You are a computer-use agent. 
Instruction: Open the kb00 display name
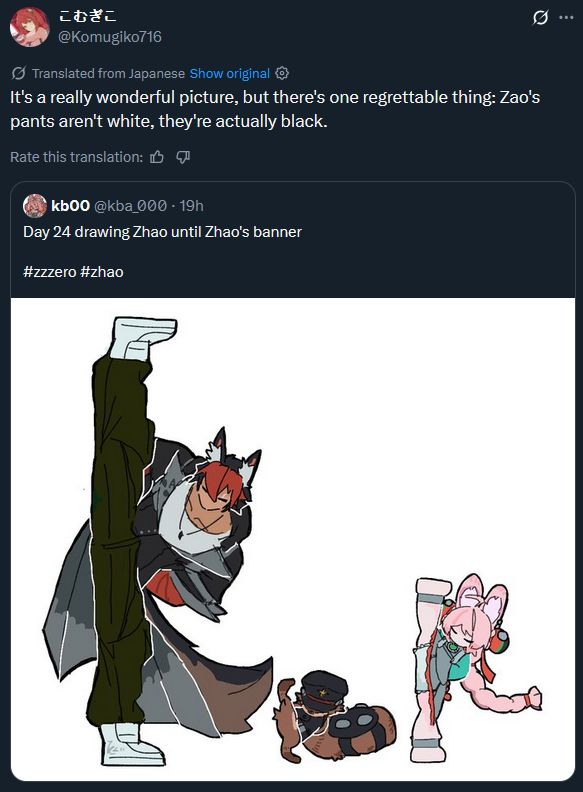[x=71, y=206]
